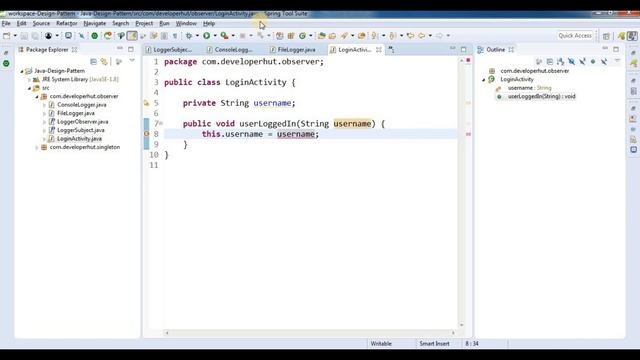
Task: Click the green Run button in toolbar
Action: pyautogui.click(x=207, y=36)
